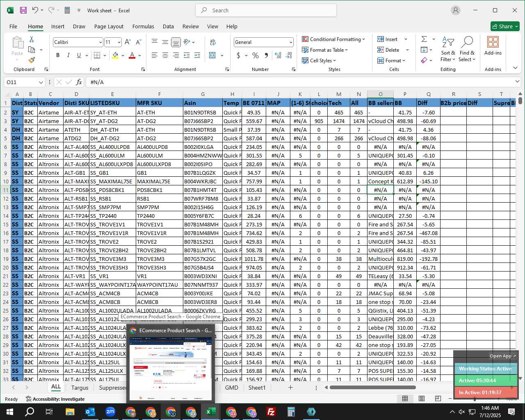Apply Comma Style format
The width and height of the screenshot is (525, 420).
[267, 55]
